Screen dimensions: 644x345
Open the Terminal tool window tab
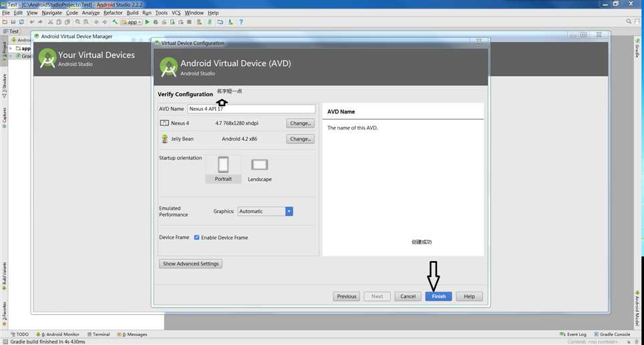coord(99,334)
